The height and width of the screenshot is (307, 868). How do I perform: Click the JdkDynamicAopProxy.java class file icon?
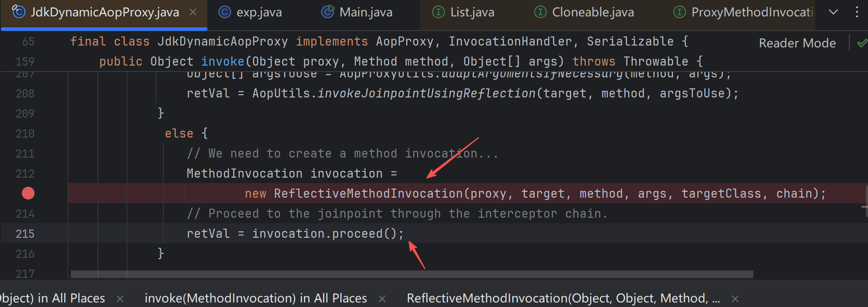pos(18,12)
